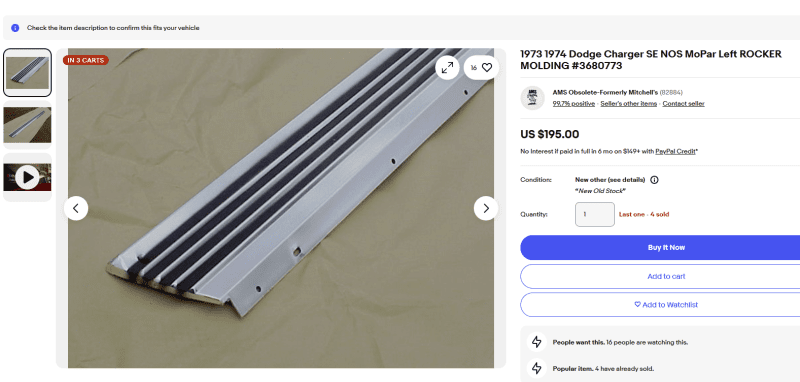Open the seller's avatar logo
Screen dimensions: 800x382
coord(533,98)
